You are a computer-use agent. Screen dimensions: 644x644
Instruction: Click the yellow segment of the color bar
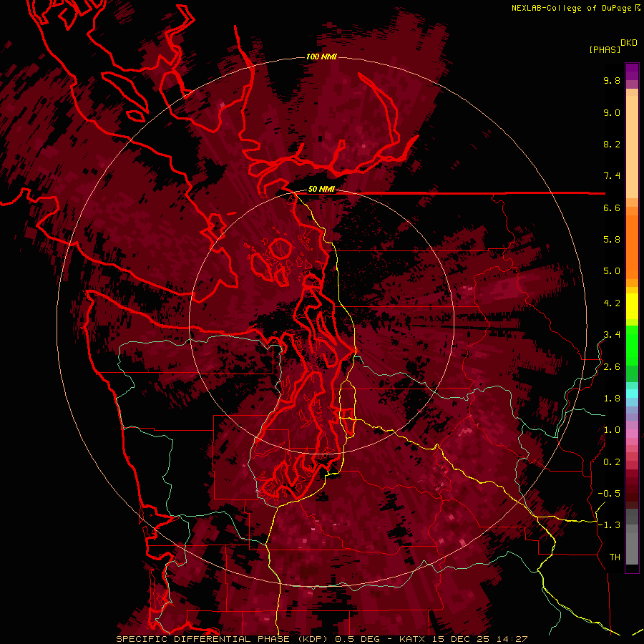point(632,306)
